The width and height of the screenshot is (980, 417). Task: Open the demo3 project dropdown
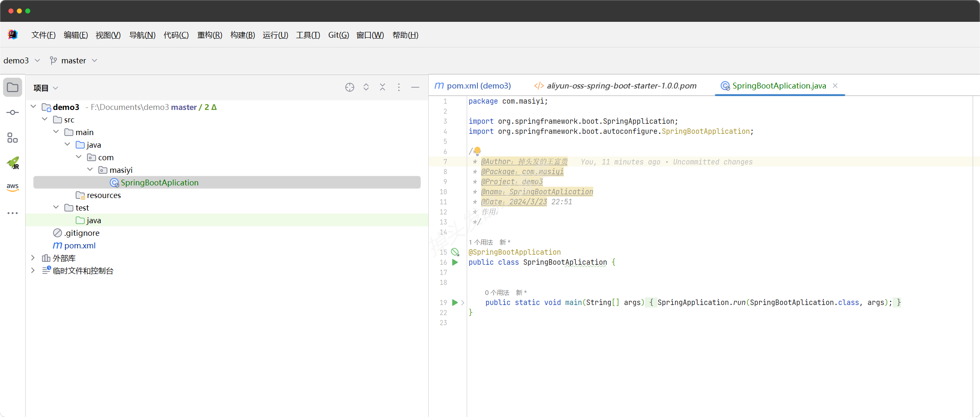21,60
